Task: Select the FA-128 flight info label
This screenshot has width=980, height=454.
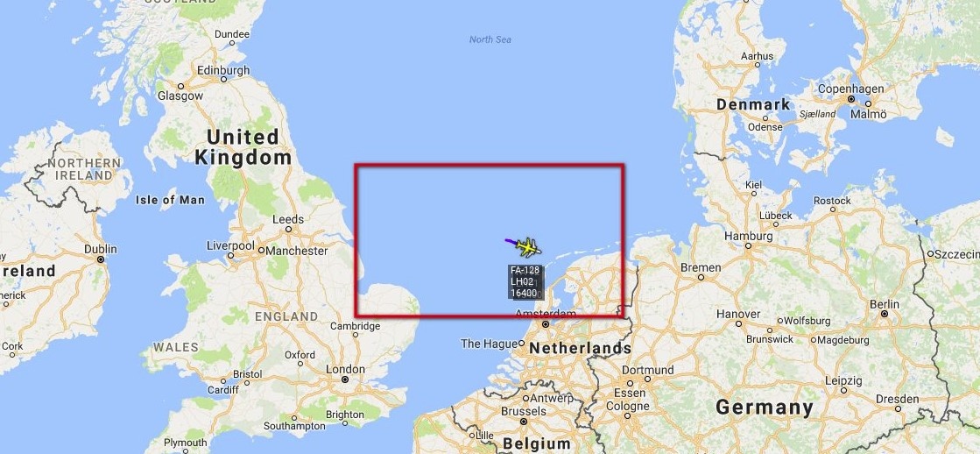Action: [524, 281]
